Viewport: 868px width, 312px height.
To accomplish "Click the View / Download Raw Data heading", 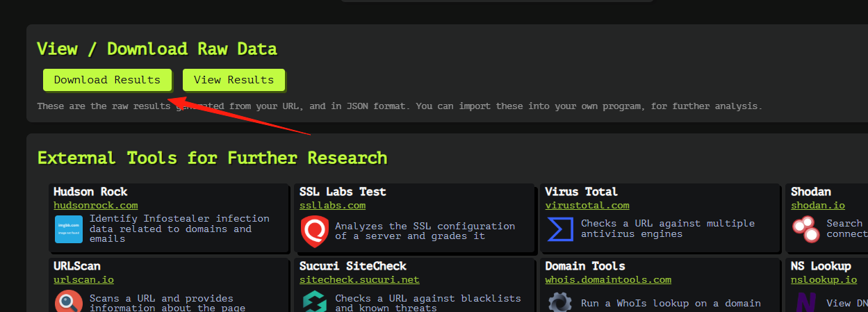I will tap(157, 49).
